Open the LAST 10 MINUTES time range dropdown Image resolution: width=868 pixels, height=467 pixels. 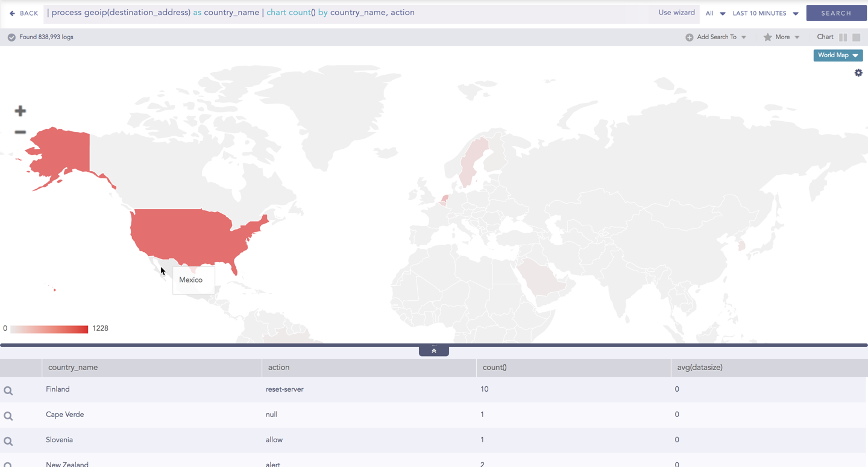coord(765,13)
